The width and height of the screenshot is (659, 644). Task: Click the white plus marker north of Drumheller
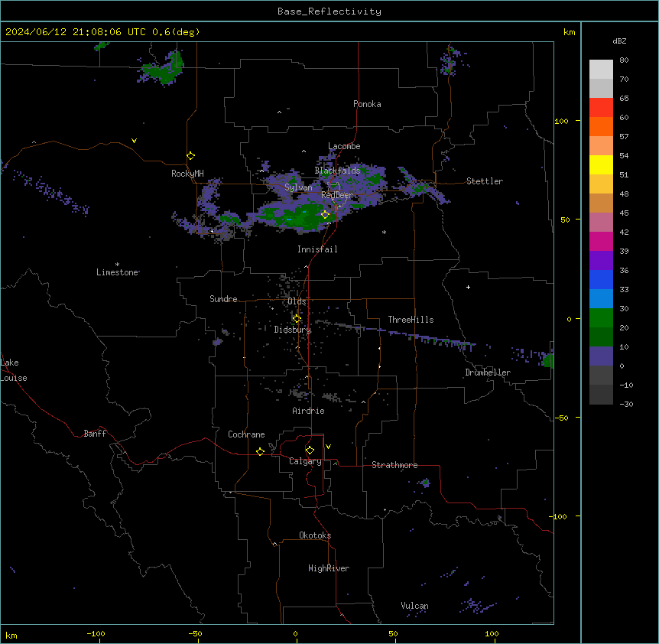pyautogui.click(x=468, y=287)
